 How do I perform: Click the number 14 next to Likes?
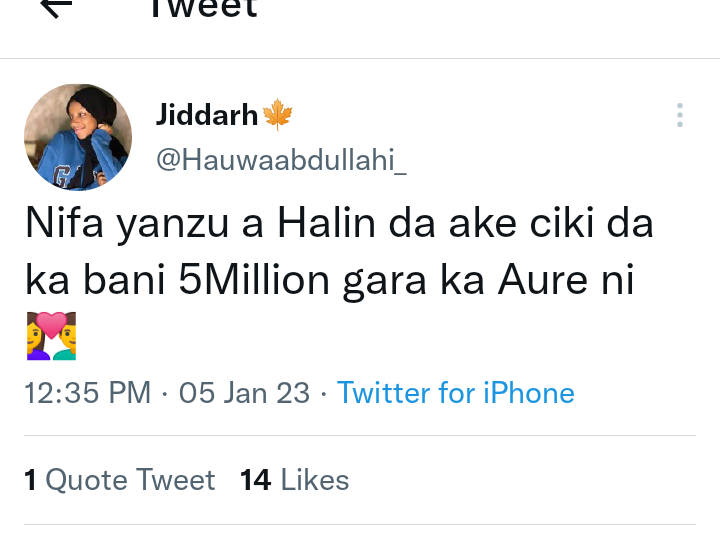256,480
